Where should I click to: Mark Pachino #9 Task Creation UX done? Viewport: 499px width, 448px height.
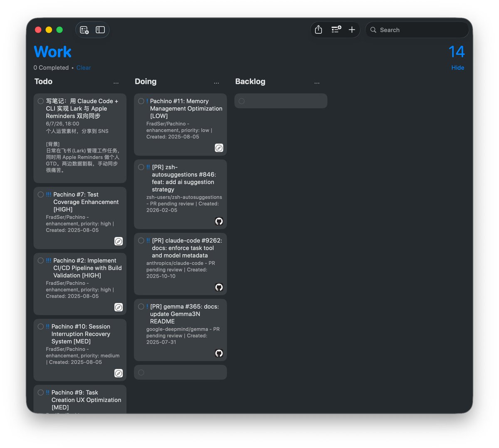click(x=41, y=392)
